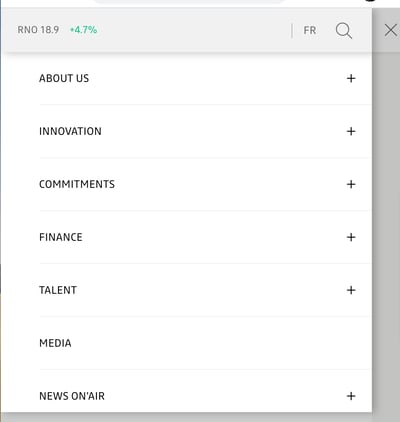Click the gray overlay outside the menu
This screenshot has height=422, width=400.
[386, 233]
